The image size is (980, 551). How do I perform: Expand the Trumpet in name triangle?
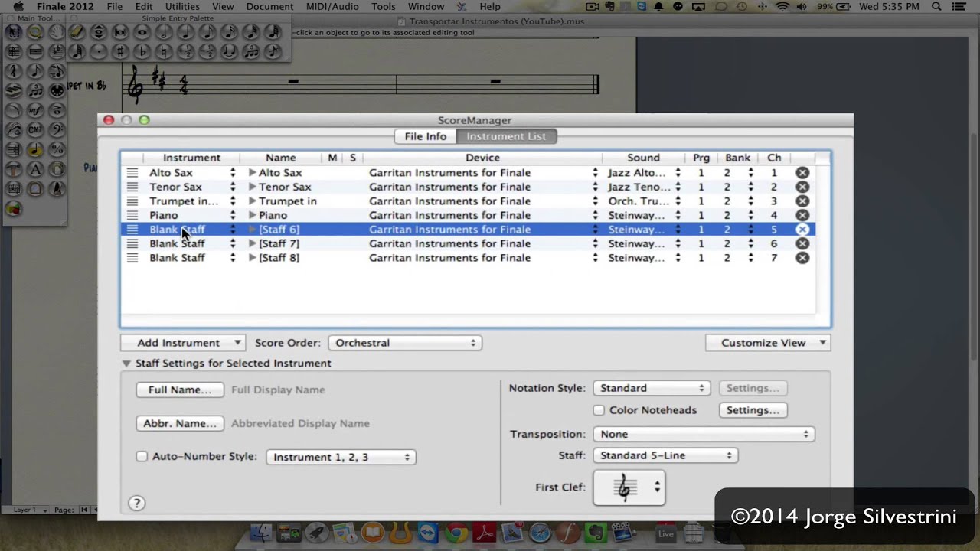pos(252,201)
